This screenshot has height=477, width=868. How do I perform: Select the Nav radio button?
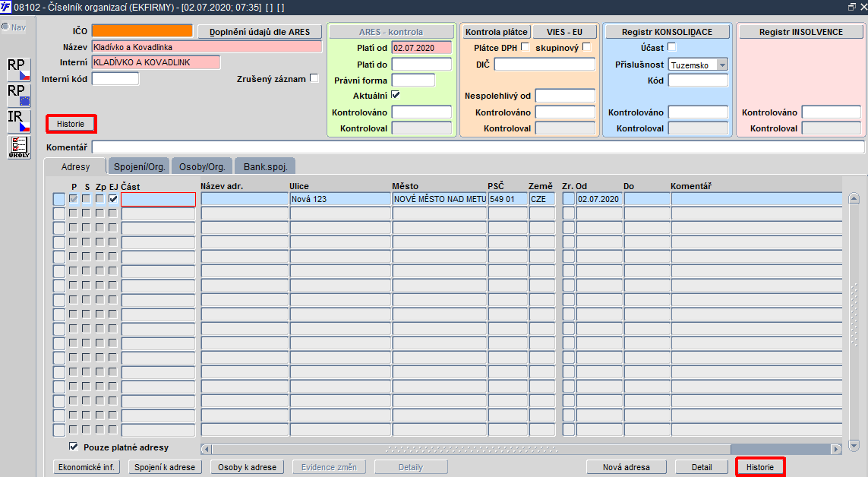click(x=5, y=27)
